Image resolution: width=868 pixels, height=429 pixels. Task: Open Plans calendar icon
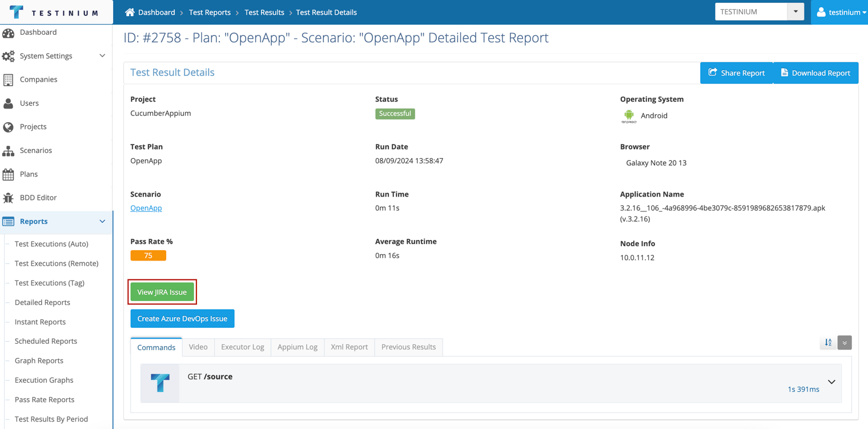(8, 174)
